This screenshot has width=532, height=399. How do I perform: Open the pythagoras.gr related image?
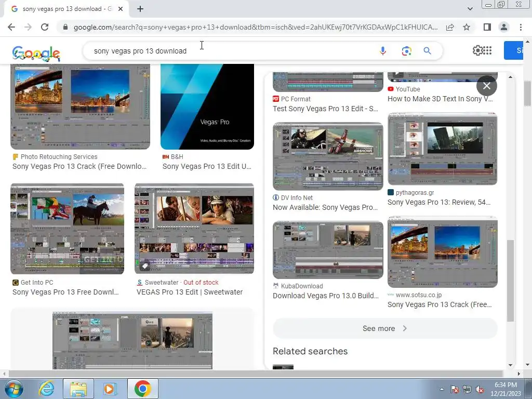(443, 149)
